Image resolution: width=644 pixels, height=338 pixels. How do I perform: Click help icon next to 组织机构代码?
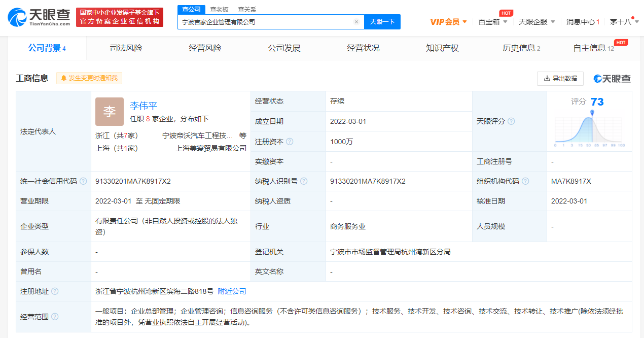click(x=525, y=181)
